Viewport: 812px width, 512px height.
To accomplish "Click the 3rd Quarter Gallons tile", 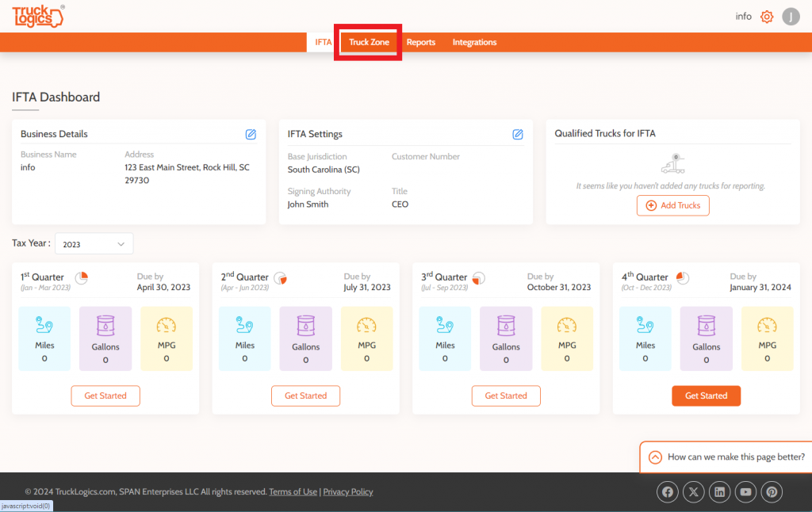I will 506,338.
